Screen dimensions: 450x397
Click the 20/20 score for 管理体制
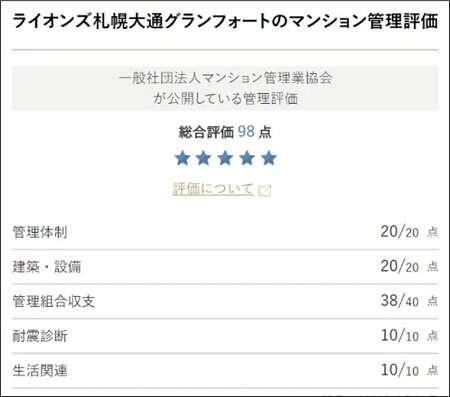coord(400,232)
